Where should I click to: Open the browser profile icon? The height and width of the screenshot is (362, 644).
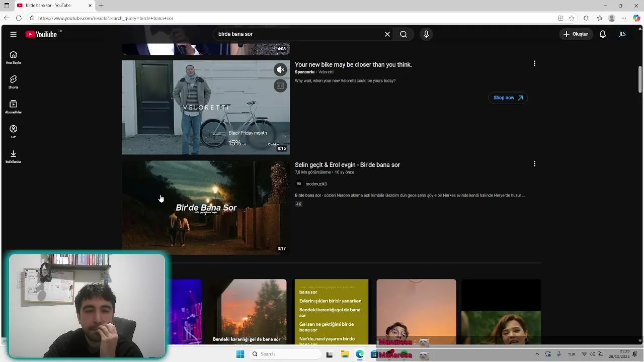612,18
